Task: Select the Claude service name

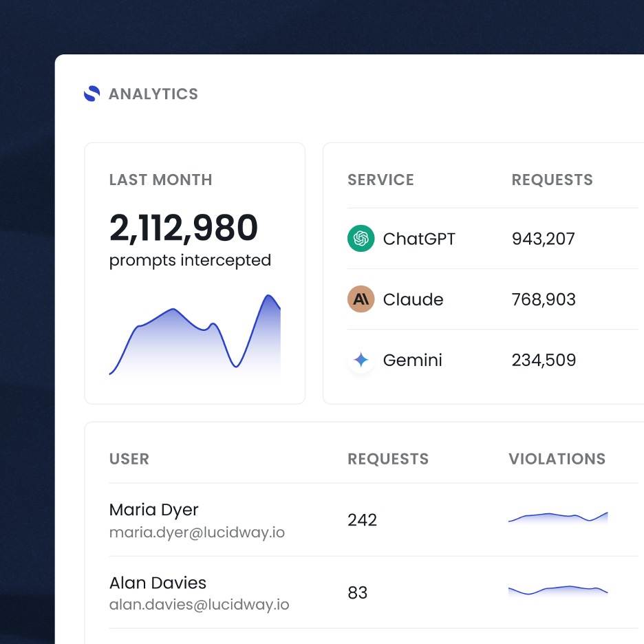Action: tap(413, 299)
